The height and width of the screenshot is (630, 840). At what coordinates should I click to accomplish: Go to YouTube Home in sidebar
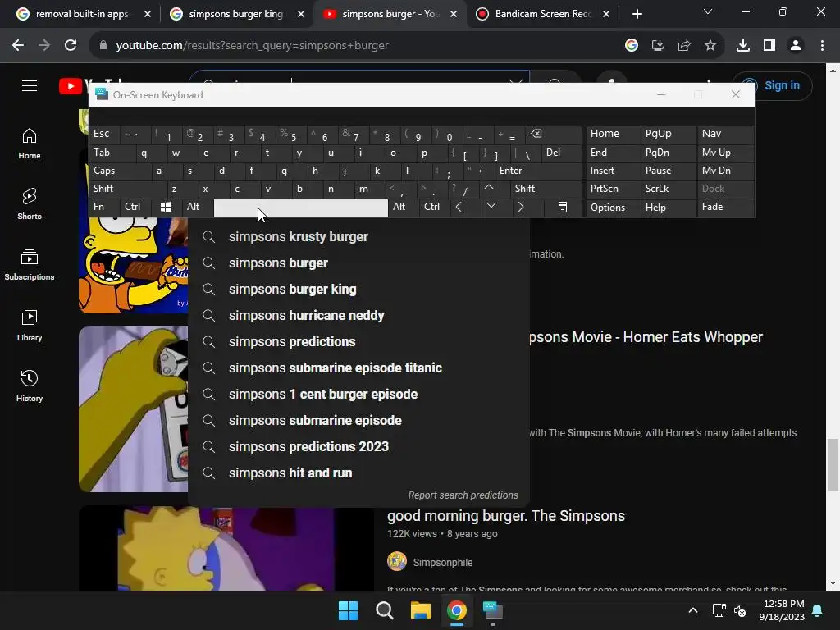click(30, 144)
